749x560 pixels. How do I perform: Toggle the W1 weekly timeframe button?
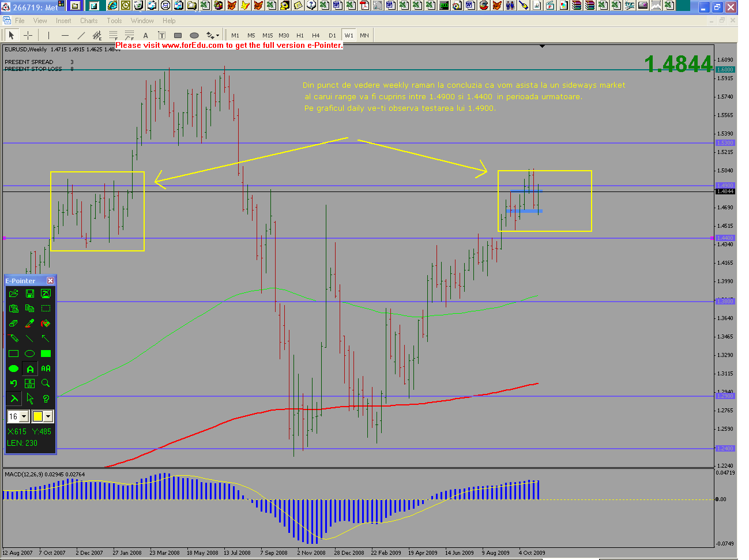click(x=349, y=35)
